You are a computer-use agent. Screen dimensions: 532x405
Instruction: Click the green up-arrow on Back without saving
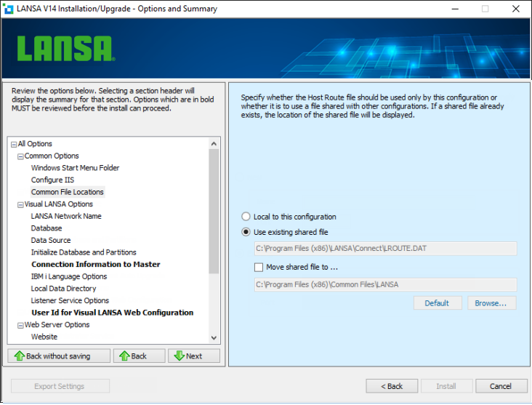click(x=20, y=356)
